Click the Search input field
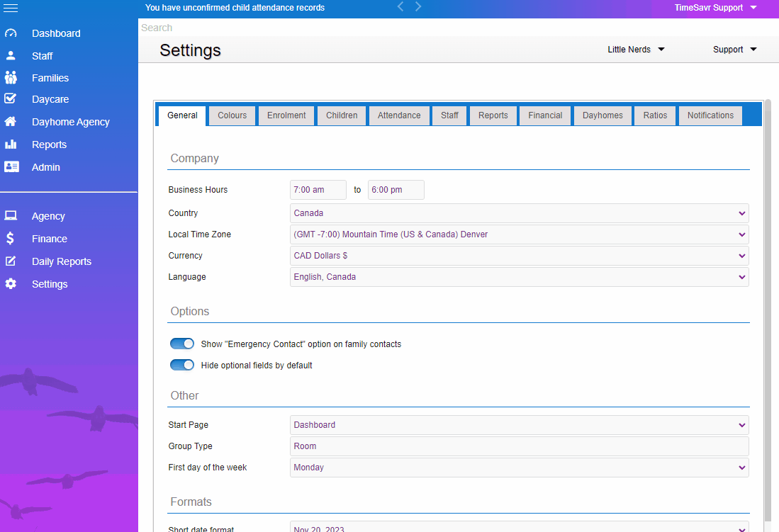The image size is (779, 532). pos(458,28)
